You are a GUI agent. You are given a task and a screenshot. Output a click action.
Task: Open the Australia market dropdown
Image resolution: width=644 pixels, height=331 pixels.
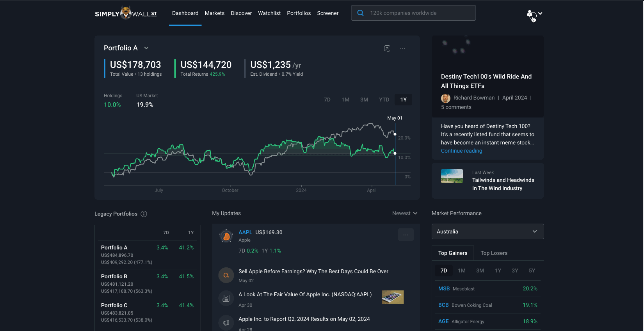(488, 231)
